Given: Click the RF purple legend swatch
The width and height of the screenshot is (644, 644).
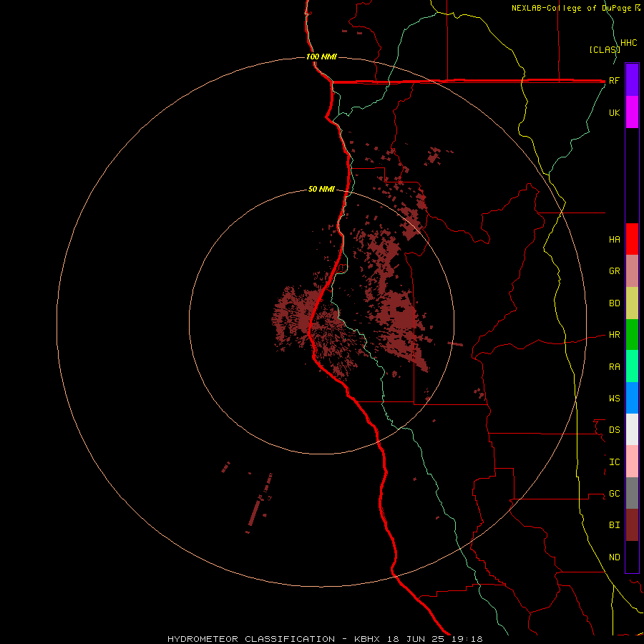Looking at the screenshot, I should 632,80.
